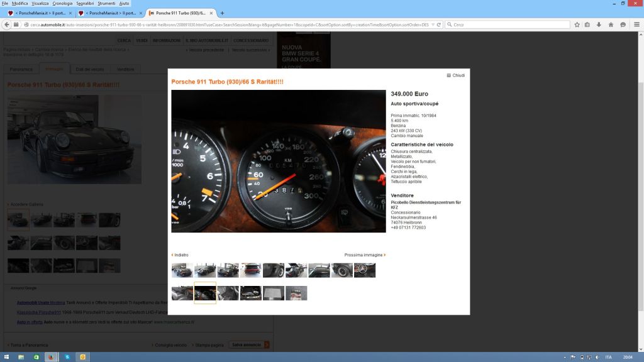Screen dimensions: 644x362
Task: Open the Cronologia menu
Action: (x=62, y=3)
